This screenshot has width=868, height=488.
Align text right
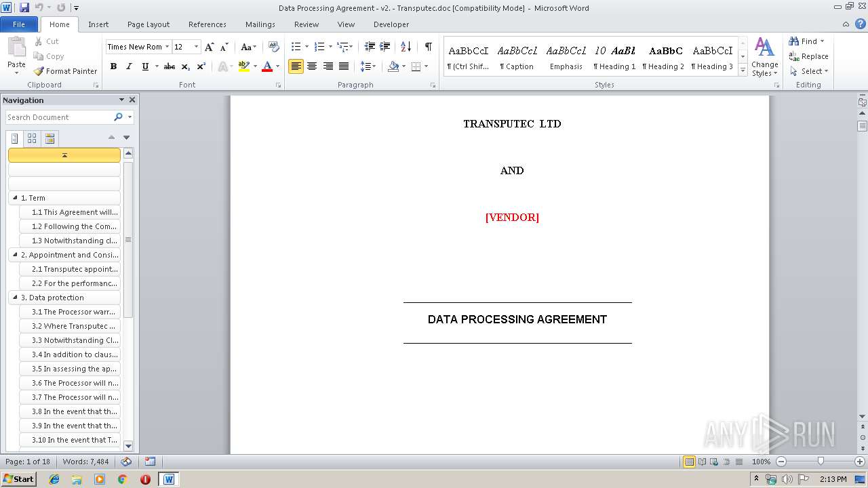tap(328, 66)
